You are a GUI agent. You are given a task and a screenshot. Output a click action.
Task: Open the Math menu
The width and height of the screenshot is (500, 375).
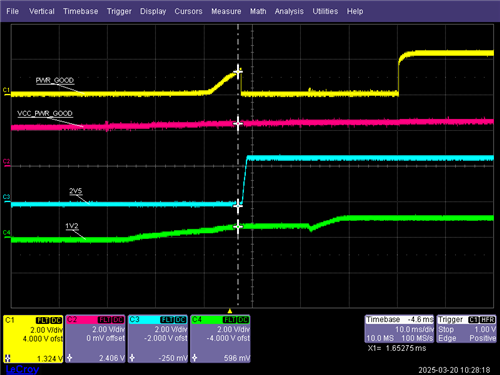[258, 11]
